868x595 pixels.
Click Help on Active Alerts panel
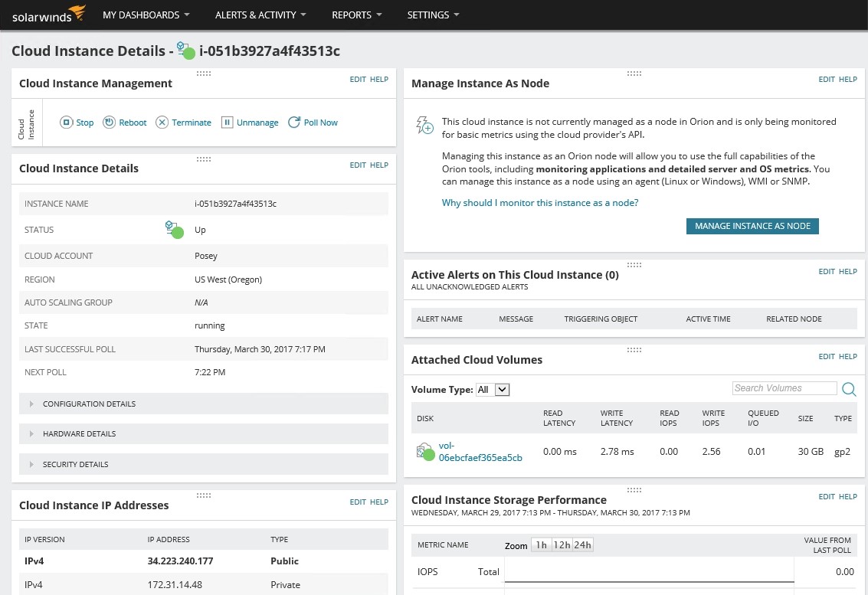click(x=848, y=271)
